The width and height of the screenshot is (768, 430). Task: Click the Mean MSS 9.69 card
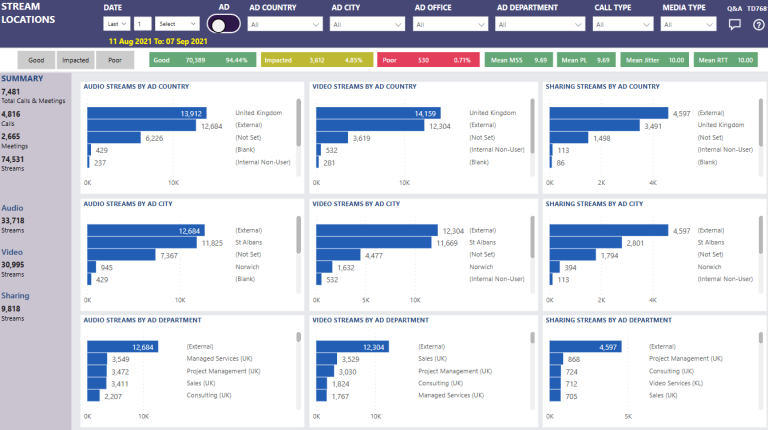[x=519, y=60]
